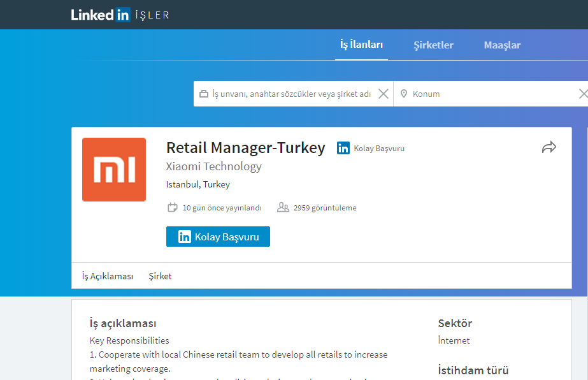Click the calendar posted-date icon
The image size is (588, 380).
pyautogui.click(x=172, y=207)
